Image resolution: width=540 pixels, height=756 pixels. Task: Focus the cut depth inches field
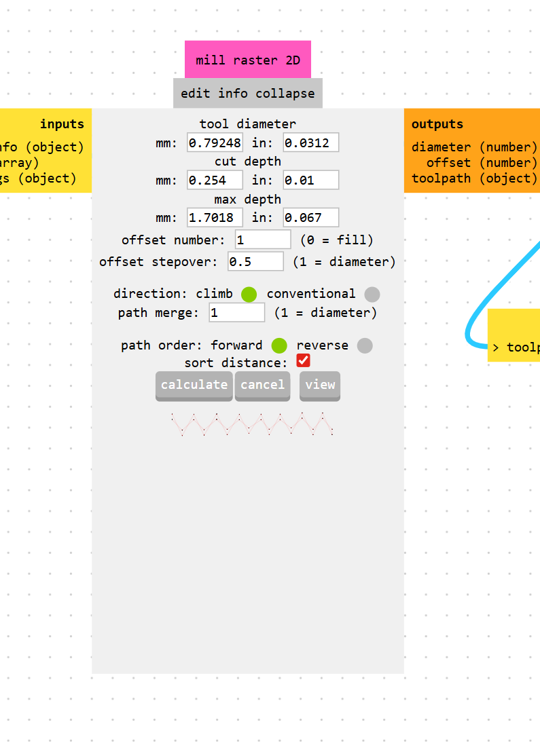tap(311, 181)
